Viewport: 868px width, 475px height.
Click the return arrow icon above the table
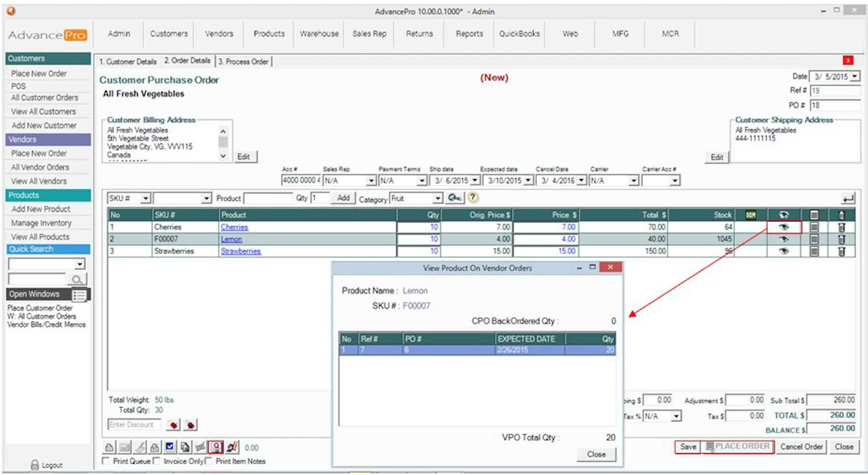tap(848, 199)
